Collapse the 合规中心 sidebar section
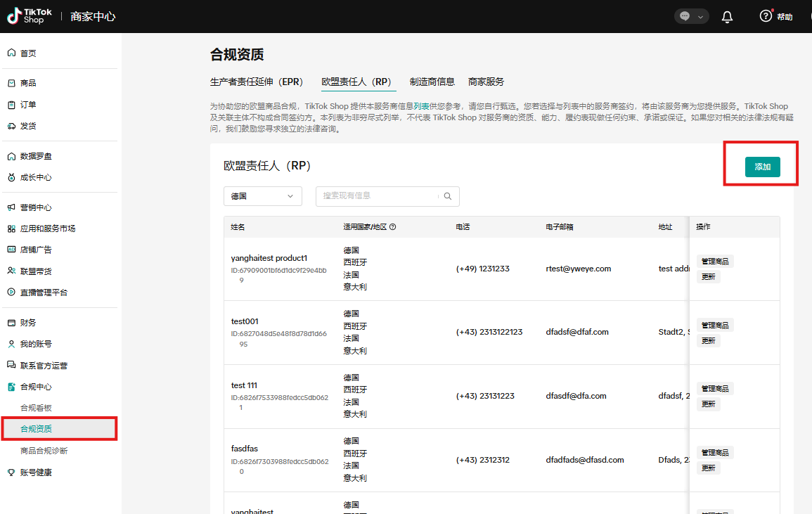 [x=35, y=387]
